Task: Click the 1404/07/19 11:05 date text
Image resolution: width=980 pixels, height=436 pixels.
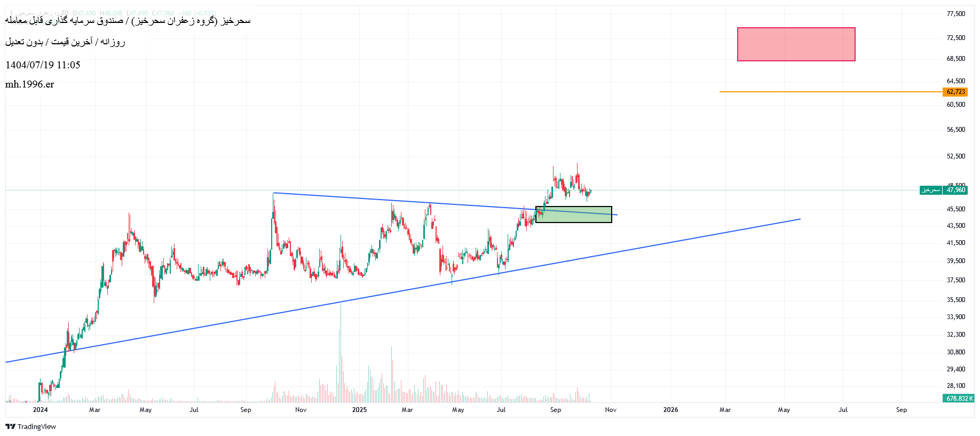Action: point(43,65)
